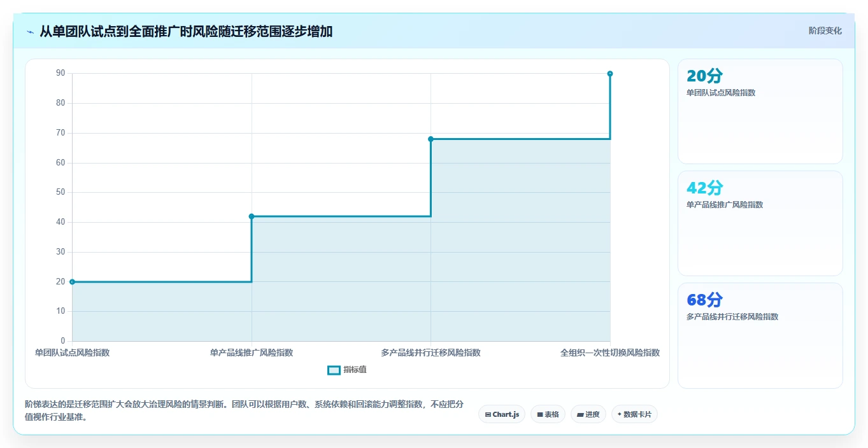Click x-axis label 单产品线推广风险指数
This screenshot has height=448, width=868.
point(252,353)
